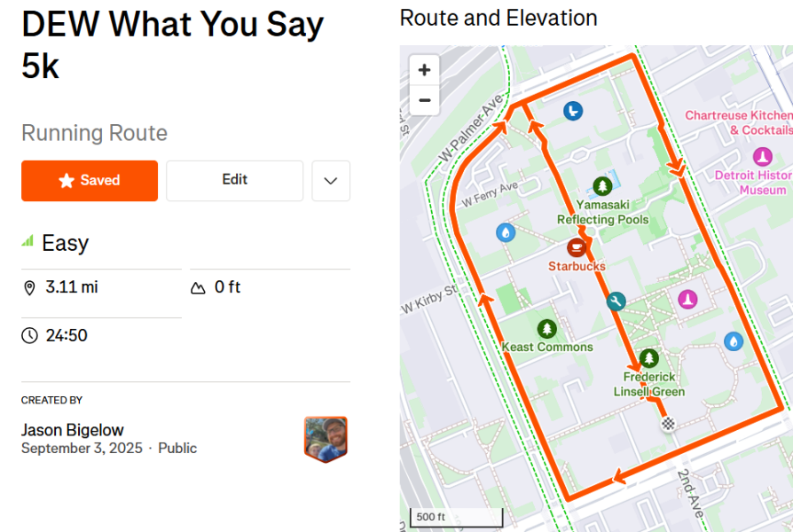The height and width of the screenshot is (532, 793).
Task: Click Jason Bigelow's avatar thumbnail
Action: (326, 439)
